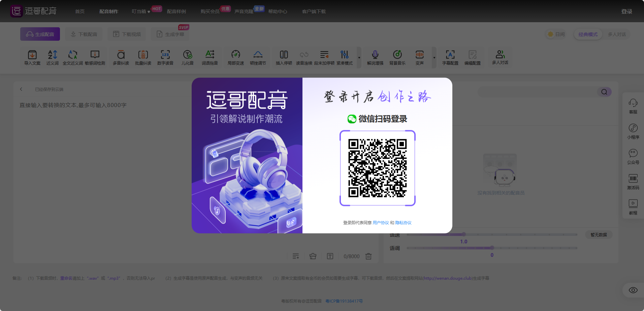Screen dimensions: 644x311
Task: Select the 批量纠读 batch correction tool
Action: (x=143, y=57)
